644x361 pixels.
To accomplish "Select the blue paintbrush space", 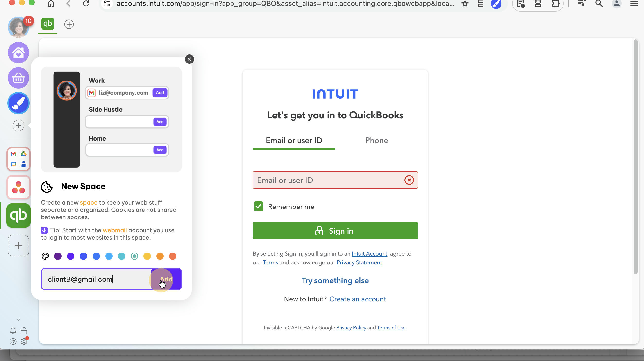I will click(x=18, y=103).
